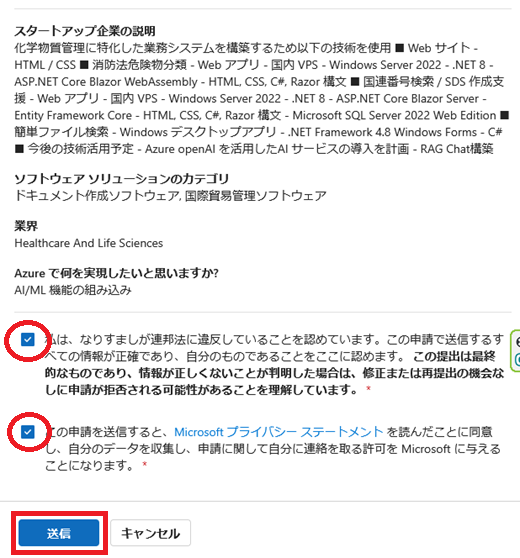
Task: Click the dark circular icon in green widget
Action: (x=518, y=342)
